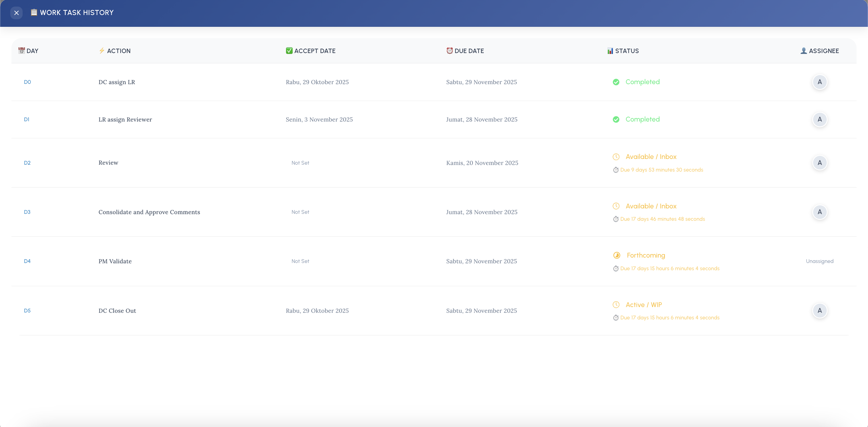Click the calendar icon in DAY header
Viewport: 868px width, 427px height.
click(x=21, y=50)
